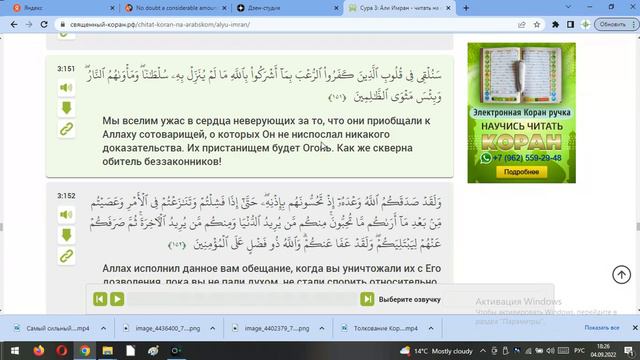Switch to the 'No doubt a considerable' tab

click(x=176, y=8)
